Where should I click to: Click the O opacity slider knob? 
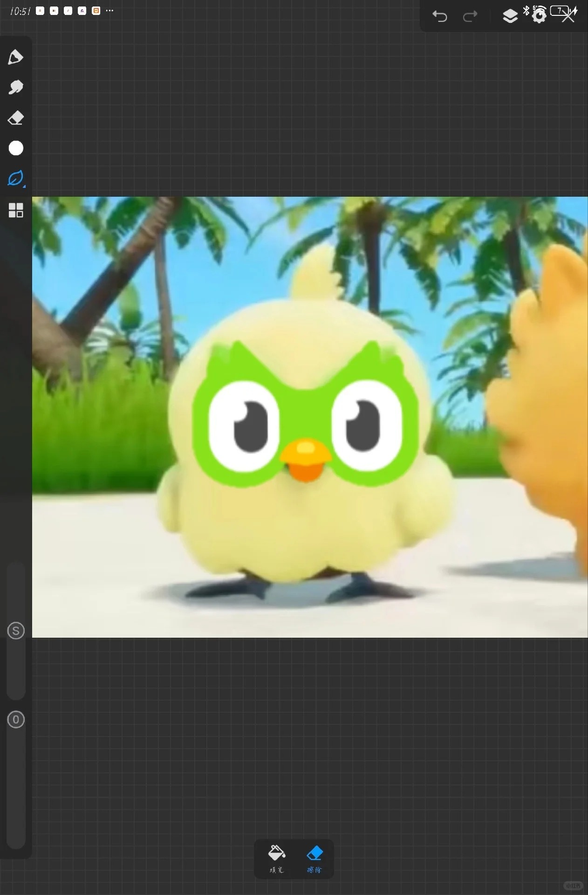tap(16, 719)
